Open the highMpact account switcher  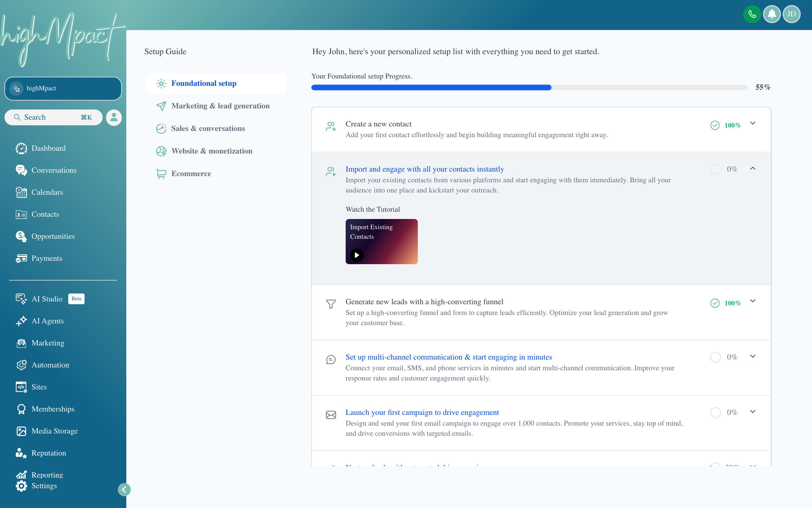63,88
